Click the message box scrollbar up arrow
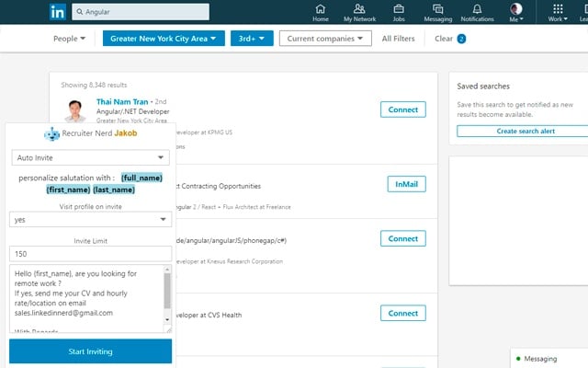The image size is (588, 368). [x=167, y=270]
